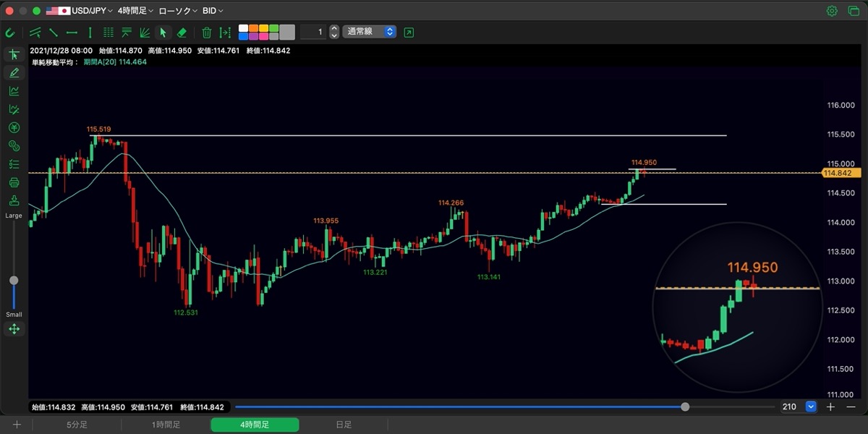
Task: Open the ローソク chart type dropdown
Action: coord(177,11)
